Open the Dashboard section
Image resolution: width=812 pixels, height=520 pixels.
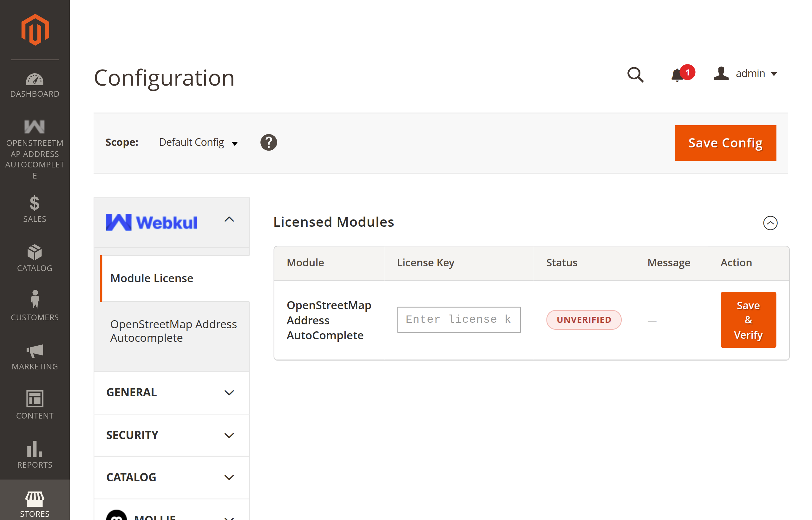[x=35, y=85]
